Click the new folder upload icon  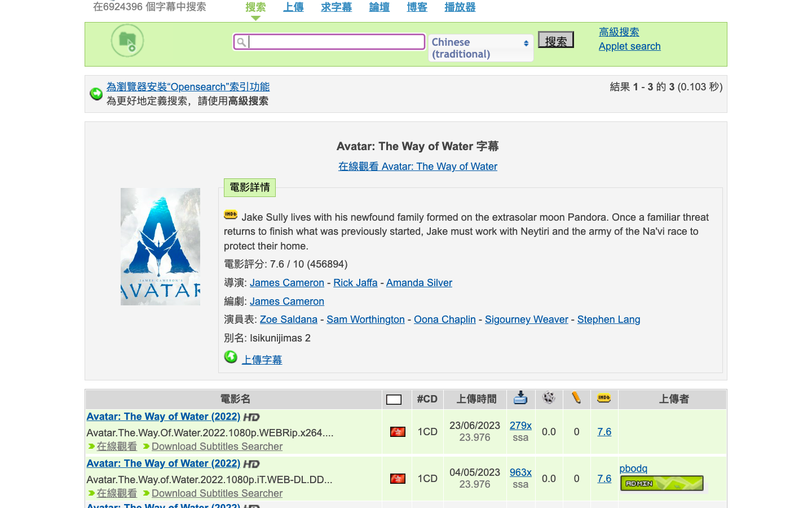[x=127, y=41]
